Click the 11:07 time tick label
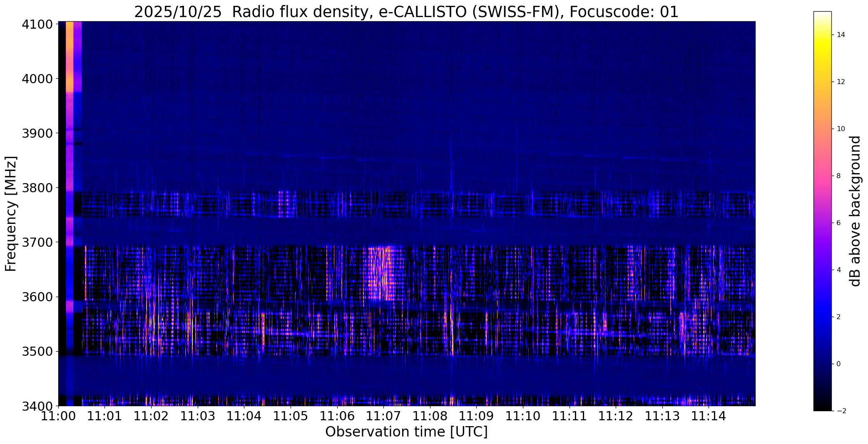The image size is (868, 444). tap(384, 416)
